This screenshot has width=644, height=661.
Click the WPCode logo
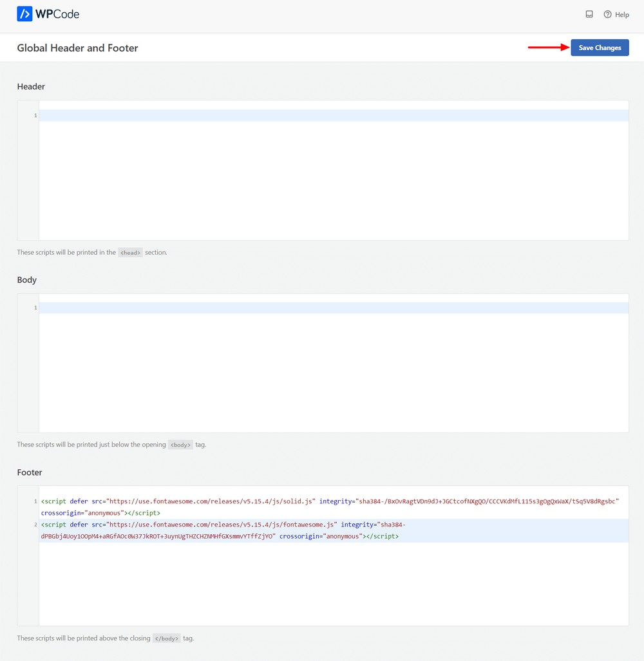coord(48,14)
